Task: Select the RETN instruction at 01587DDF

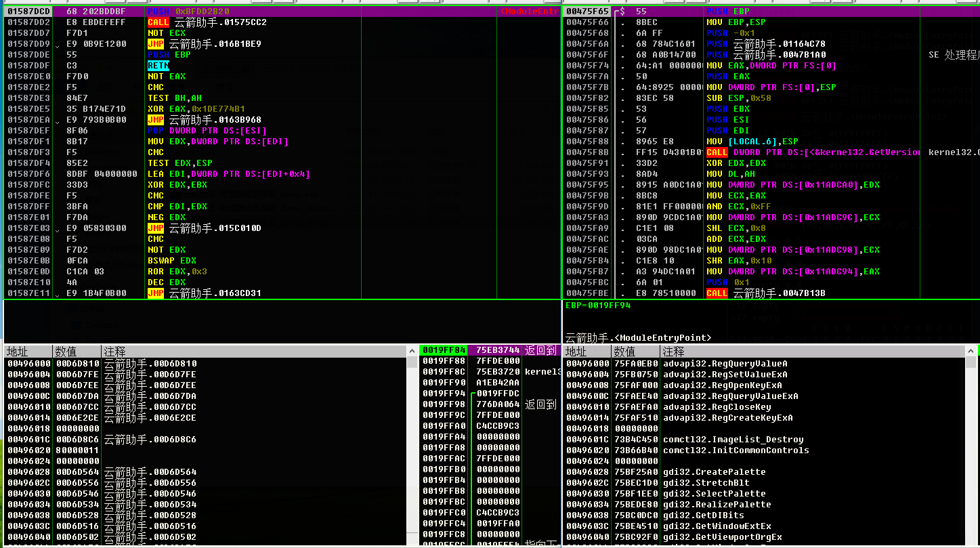Action: pyautogui.click(x=158, y=66)
